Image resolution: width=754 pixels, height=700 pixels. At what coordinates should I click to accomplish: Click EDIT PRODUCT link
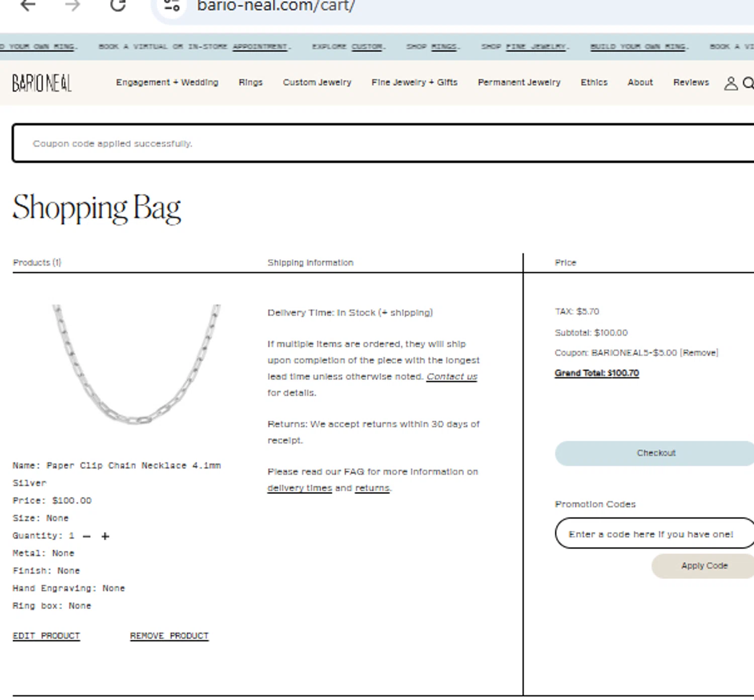46,636
